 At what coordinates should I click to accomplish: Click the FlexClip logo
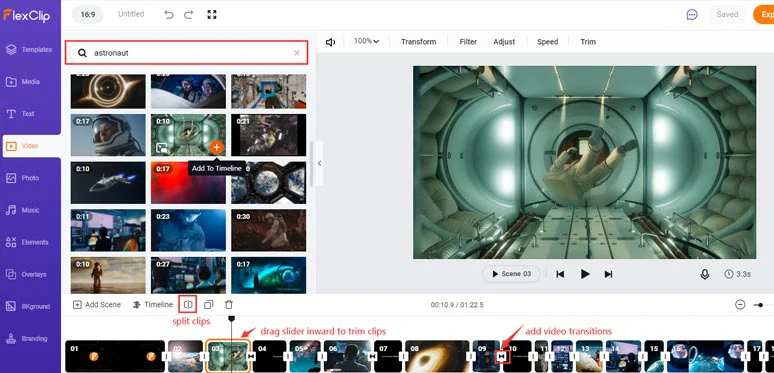point(27,15)
